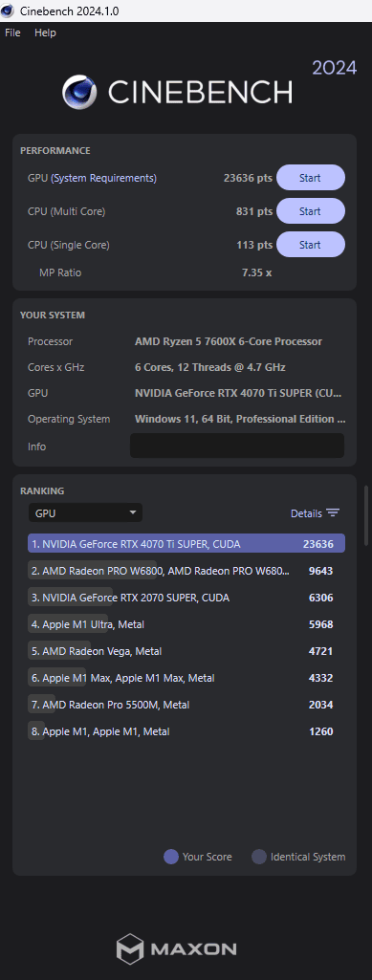Click the Maxon logo icon

pyautogui.click(x=130, y=949)
